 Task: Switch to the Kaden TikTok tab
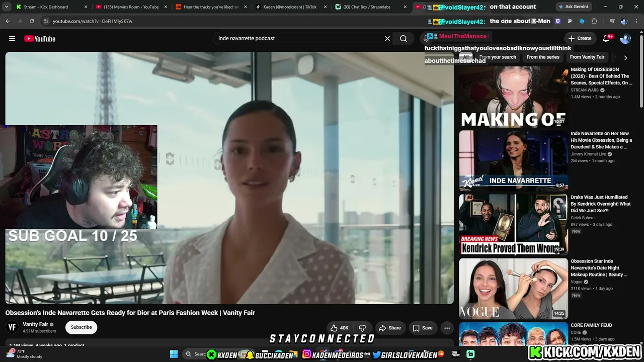291,7
